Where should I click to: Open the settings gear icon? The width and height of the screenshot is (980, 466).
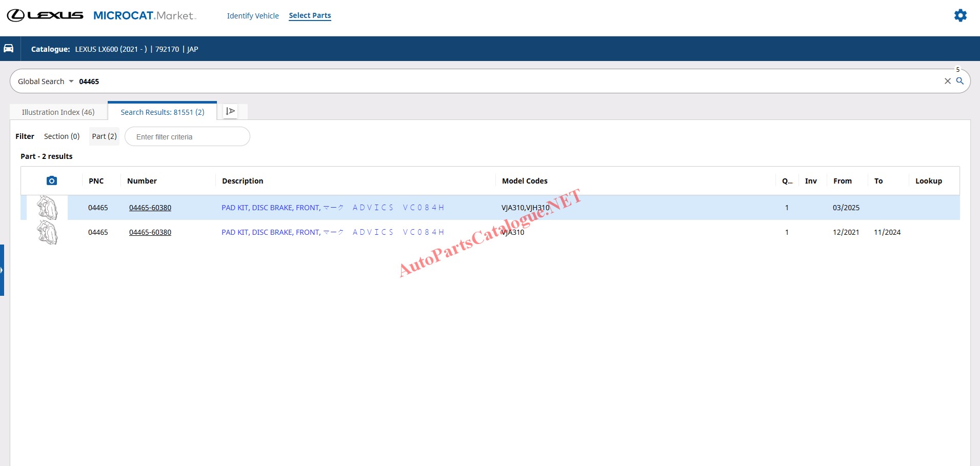click(x=960, y=15)
